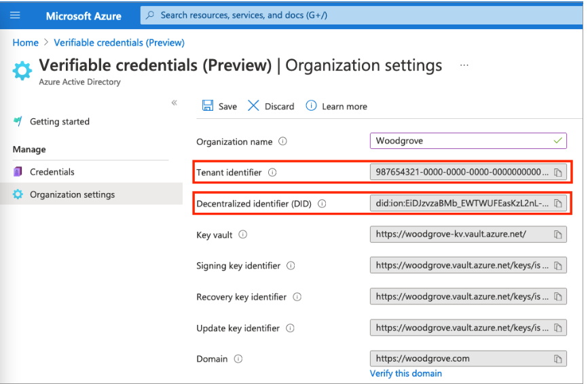Select Credentials in Manage menu
This screenshot has height=384, width=588.
(52, 172)
